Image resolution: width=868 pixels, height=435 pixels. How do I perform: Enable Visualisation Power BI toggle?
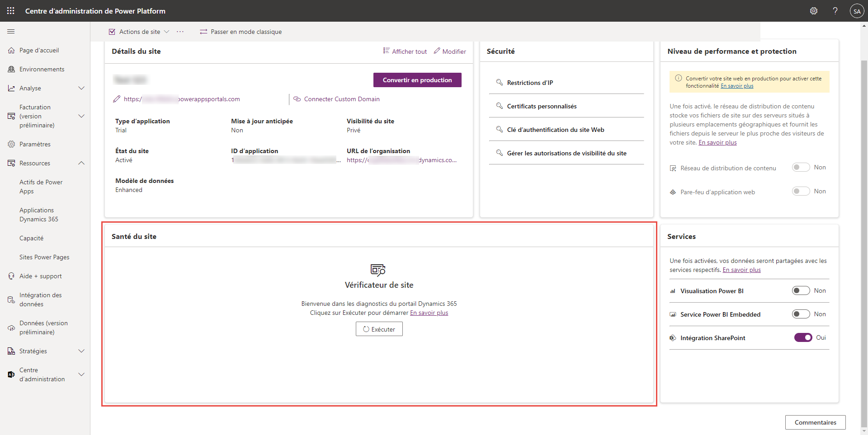point(801,291)
